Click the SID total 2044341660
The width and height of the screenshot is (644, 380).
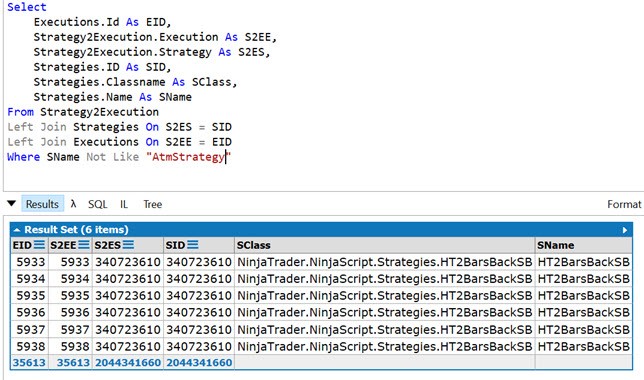coord(199,362)
